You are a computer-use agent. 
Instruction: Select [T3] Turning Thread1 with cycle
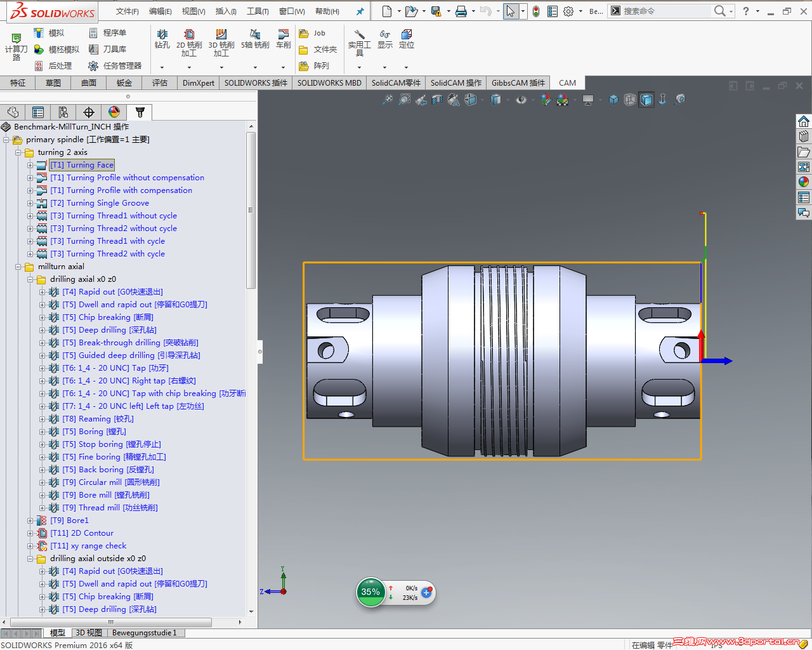point(107,241)
